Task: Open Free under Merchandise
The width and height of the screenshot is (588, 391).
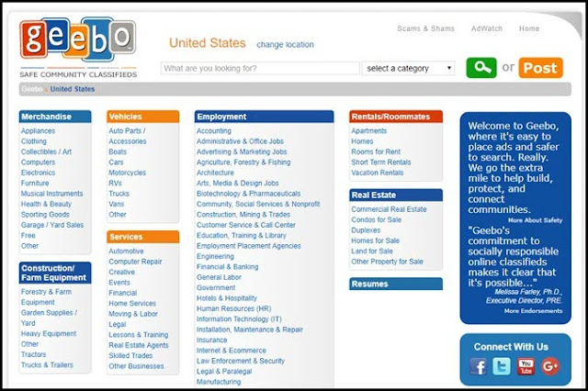Action: tap(28, 235)
